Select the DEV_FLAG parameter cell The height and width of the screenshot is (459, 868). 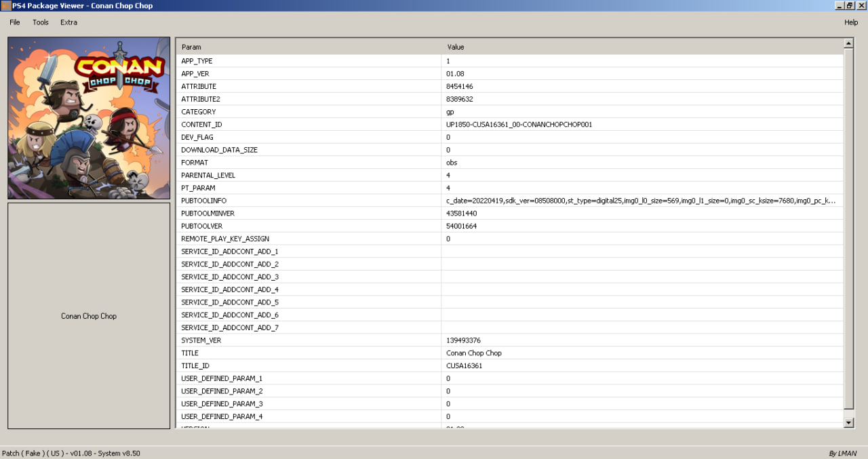click(309, 138)
